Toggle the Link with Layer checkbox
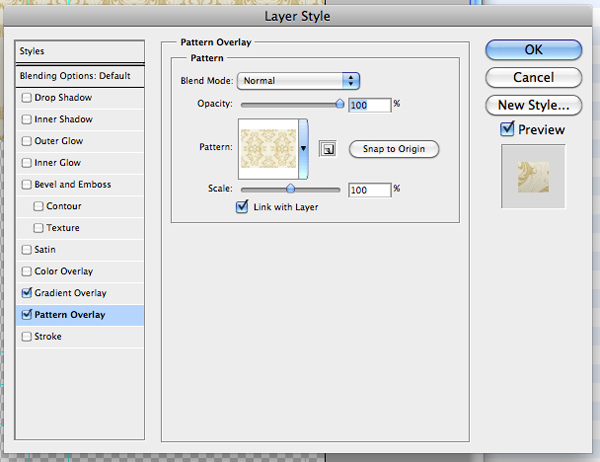 (242, 207)
